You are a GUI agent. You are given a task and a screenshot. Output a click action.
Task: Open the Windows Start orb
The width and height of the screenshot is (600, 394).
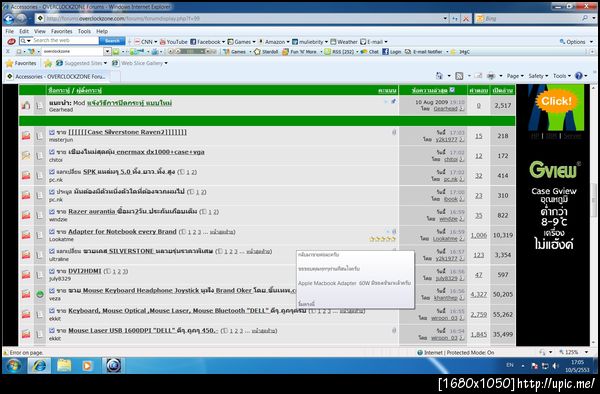[x=14, y=366]
